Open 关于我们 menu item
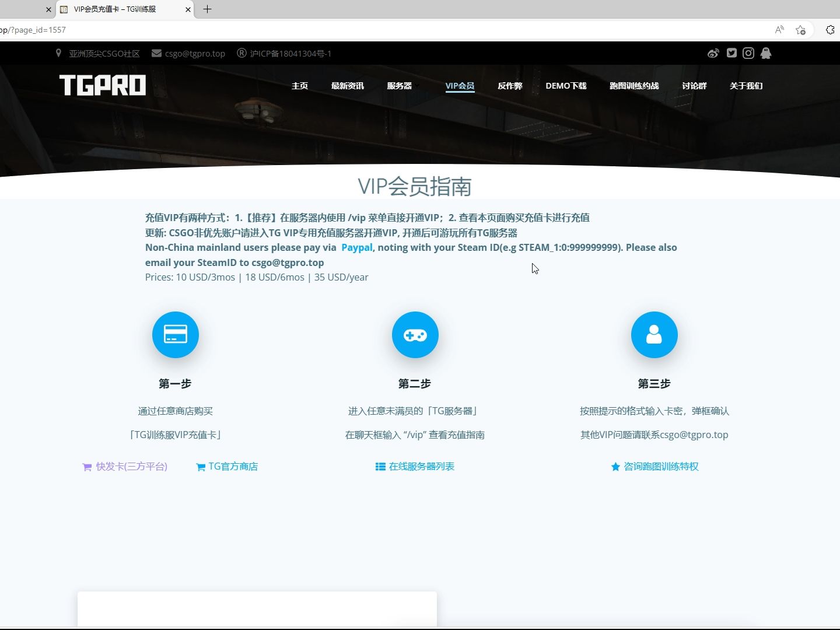 [746, 86]
